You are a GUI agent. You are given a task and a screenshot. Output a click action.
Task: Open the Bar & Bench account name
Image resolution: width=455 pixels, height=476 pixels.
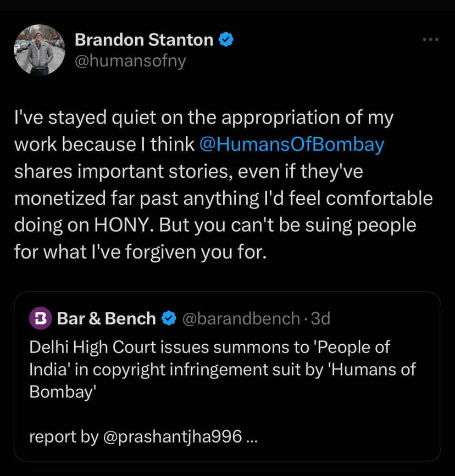click(106, 318)
